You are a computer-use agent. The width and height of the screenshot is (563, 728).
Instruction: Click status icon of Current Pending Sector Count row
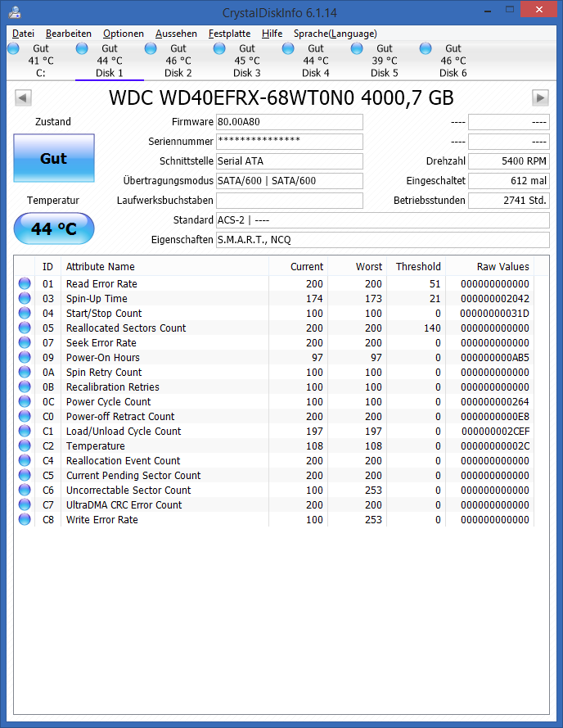(x=25, y=475)
